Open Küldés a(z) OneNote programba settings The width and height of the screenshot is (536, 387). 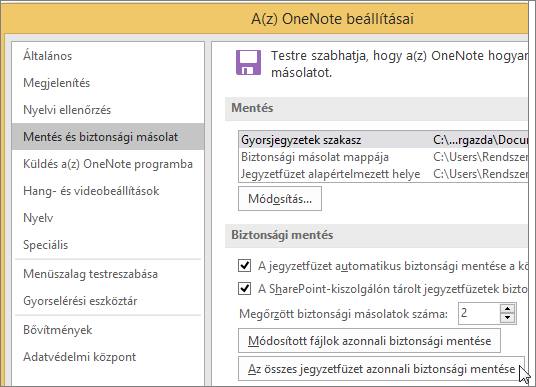[108, 164]
